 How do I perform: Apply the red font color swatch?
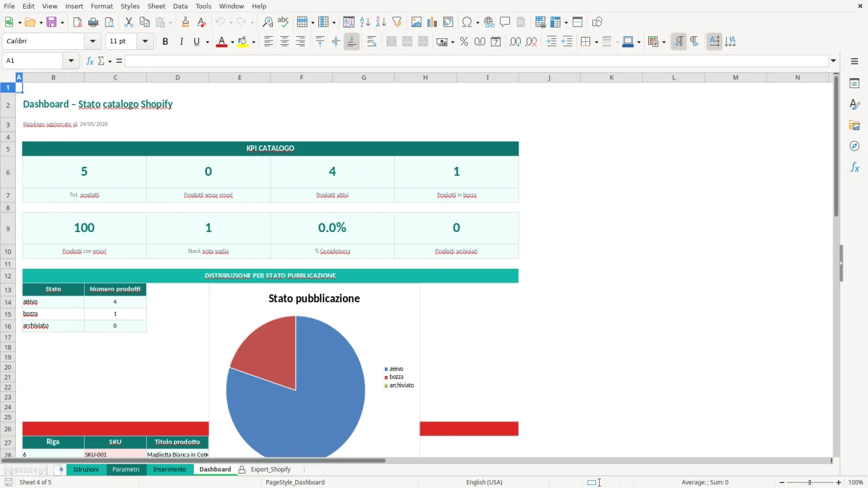[x=221, y=42]
